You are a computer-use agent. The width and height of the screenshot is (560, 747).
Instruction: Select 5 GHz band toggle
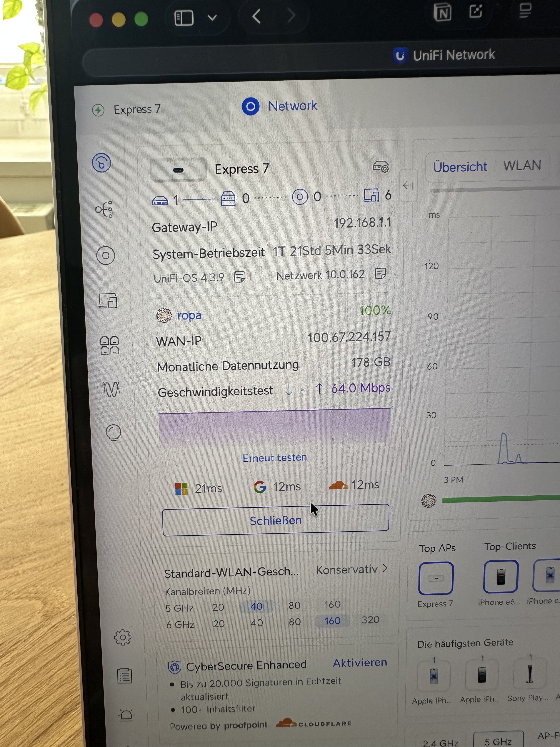click(498, 741)
